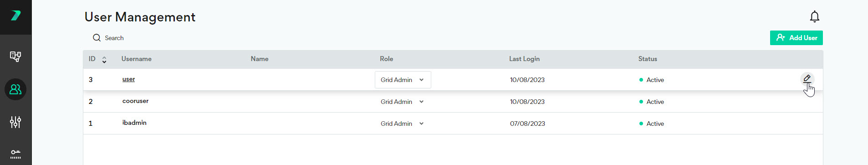Viewport: 868px width, 165px height.
Task: Open the sliders settings sidebar icon
Action: tap(15, 122)
